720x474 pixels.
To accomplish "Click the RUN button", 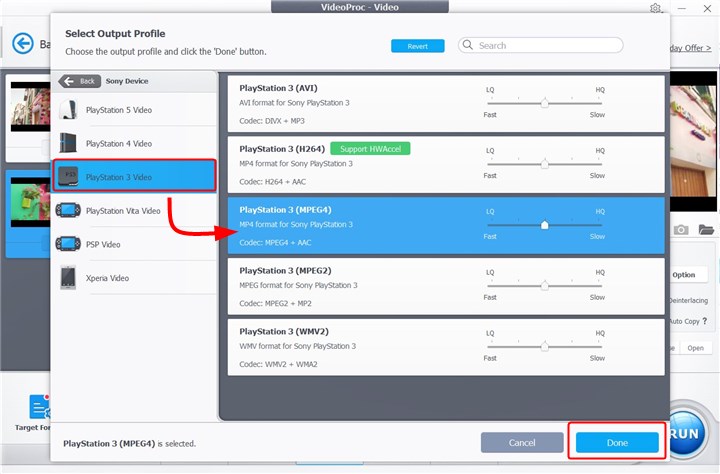I will coord(687,433).
